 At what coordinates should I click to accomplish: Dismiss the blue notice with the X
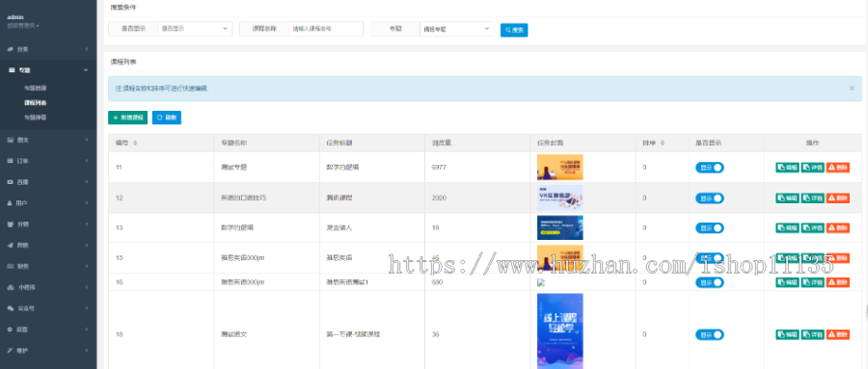(852, 88)
